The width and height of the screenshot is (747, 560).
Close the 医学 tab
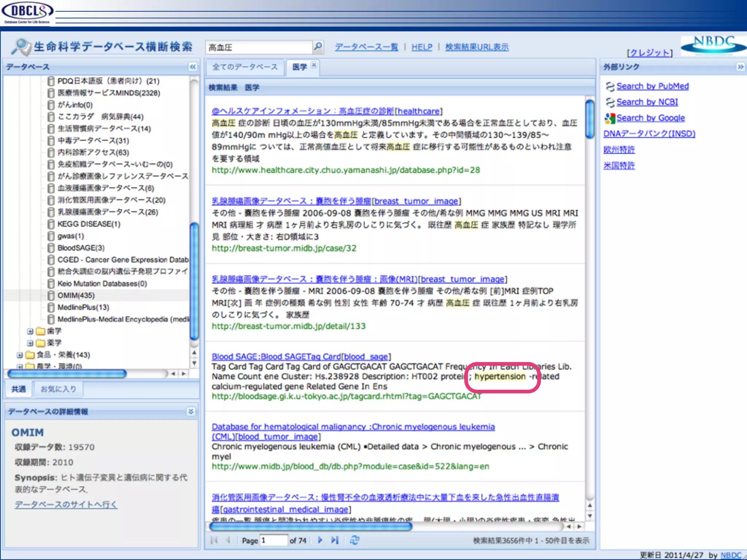coord(314,65)
